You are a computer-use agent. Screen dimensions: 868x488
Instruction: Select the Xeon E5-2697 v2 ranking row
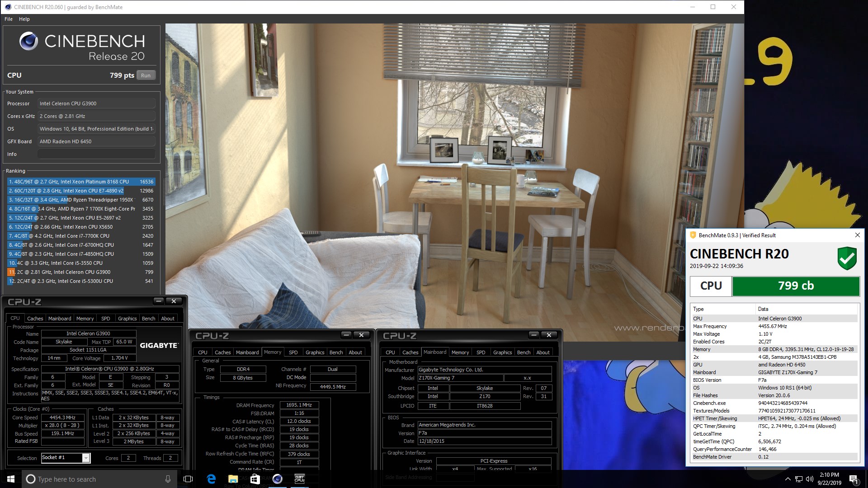point(81,218)
